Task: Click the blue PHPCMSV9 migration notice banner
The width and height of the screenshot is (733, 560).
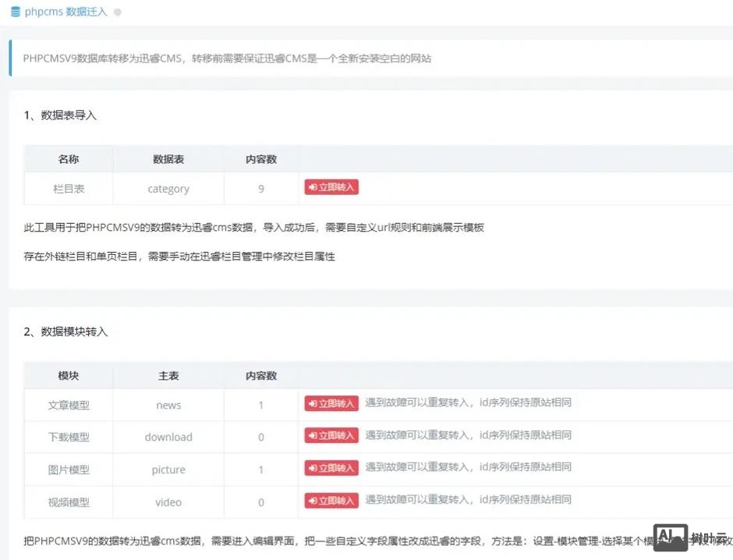Action: (x=366, y=58)
